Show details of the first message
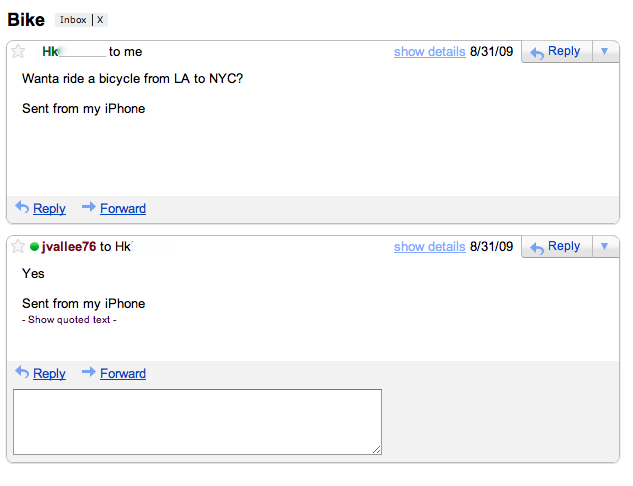Screen dimensions: 633x486 point(429,52)
